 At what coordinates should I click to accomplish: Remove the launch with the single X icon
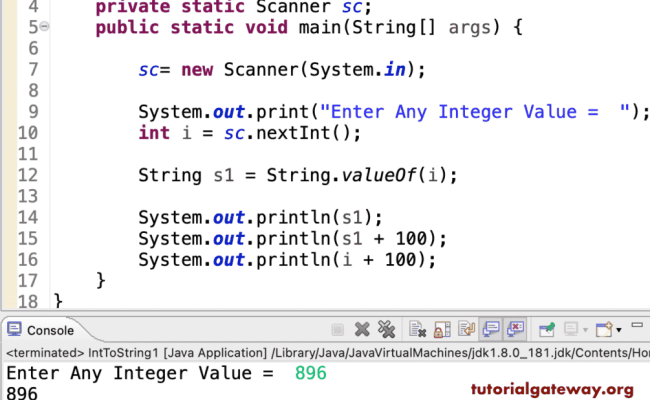(x=362, y=330)
